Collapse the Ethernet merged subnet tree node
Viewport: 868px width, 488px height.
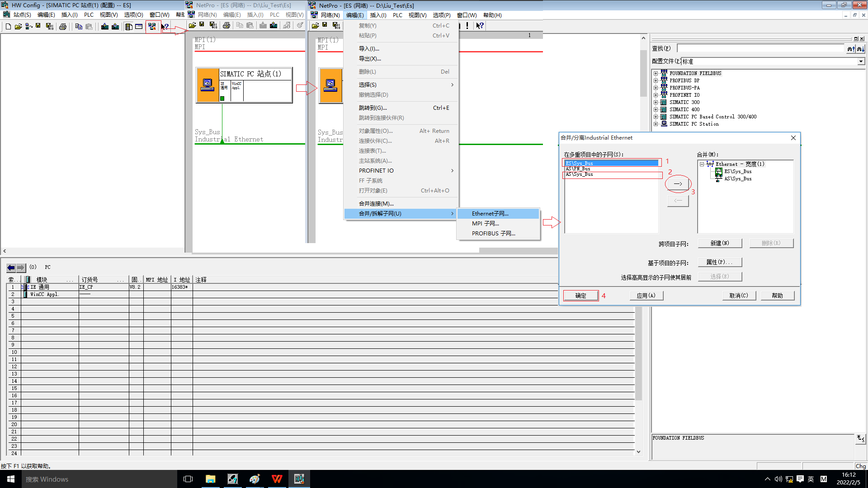702,164
